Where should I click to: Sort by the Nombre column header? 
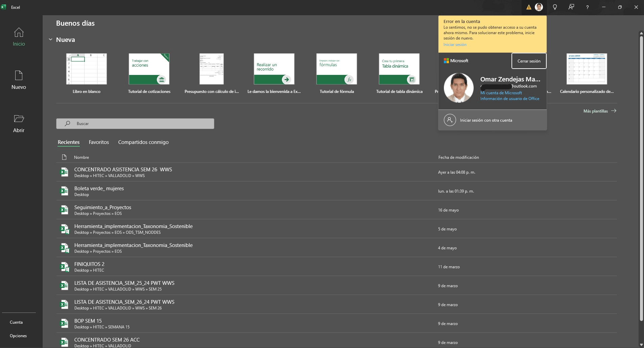[x=81, y=157]
